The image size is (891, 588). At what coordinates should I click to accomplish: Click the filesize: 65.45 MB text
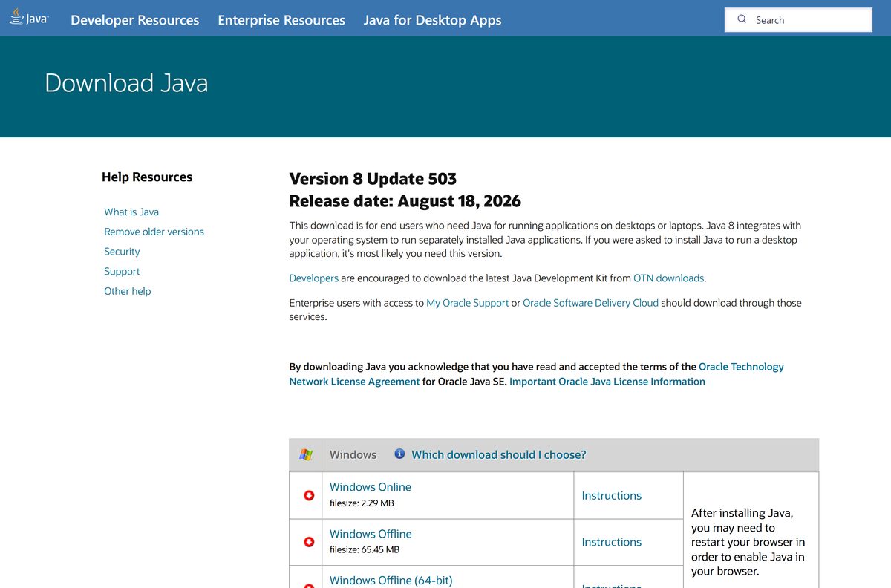coord(365,550)
